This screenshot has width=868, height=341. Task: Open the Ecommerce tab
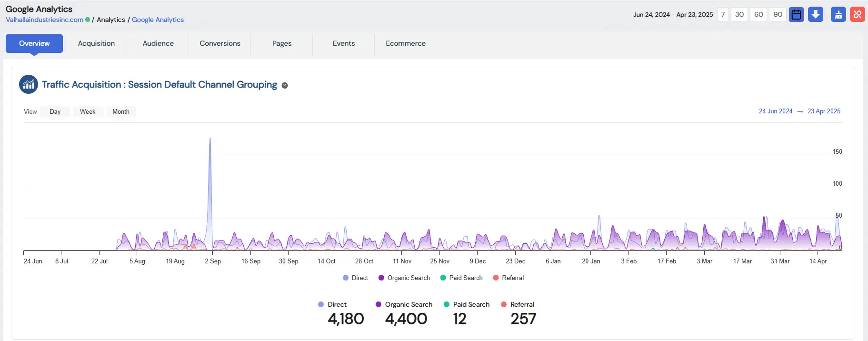[x=406, y=43]
